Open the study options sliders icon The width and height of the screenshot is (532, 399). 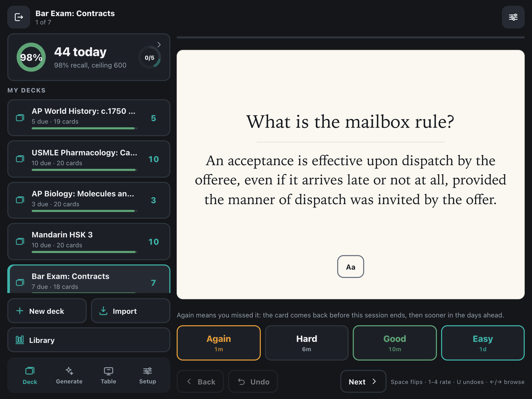coord(513,17)
